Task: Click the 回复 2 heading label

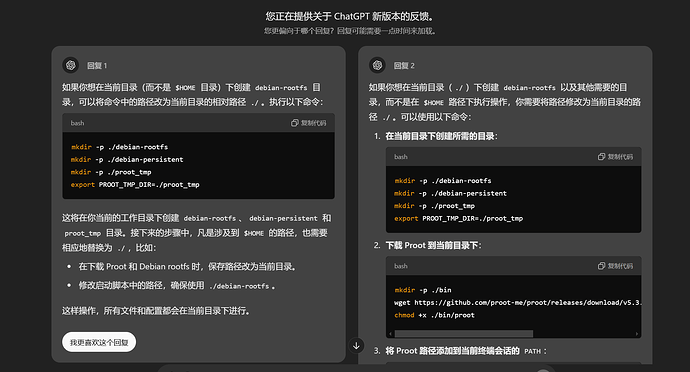Action: click(404, 66)
